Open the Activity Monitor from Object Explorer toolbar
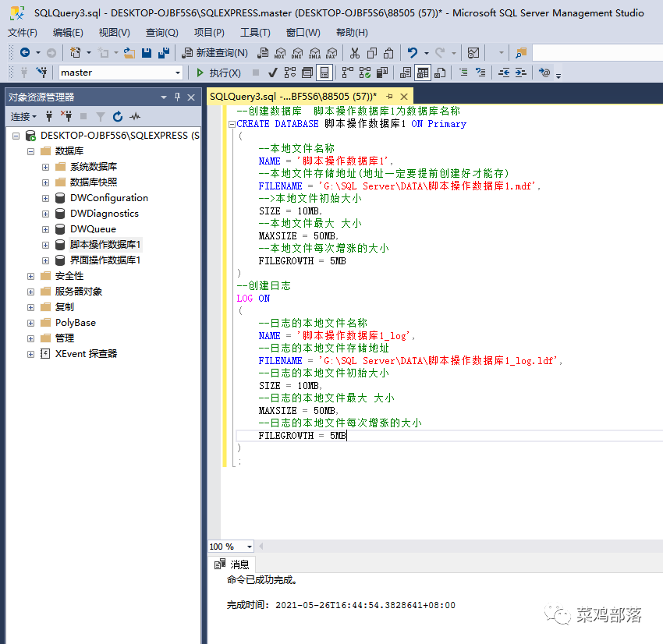Screen dimensions: 663x644 (x=135, y=116)
